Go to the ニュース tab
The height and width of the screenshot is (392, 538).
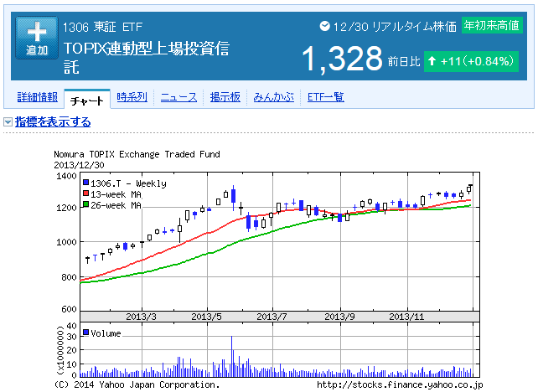tap(178, 97)
